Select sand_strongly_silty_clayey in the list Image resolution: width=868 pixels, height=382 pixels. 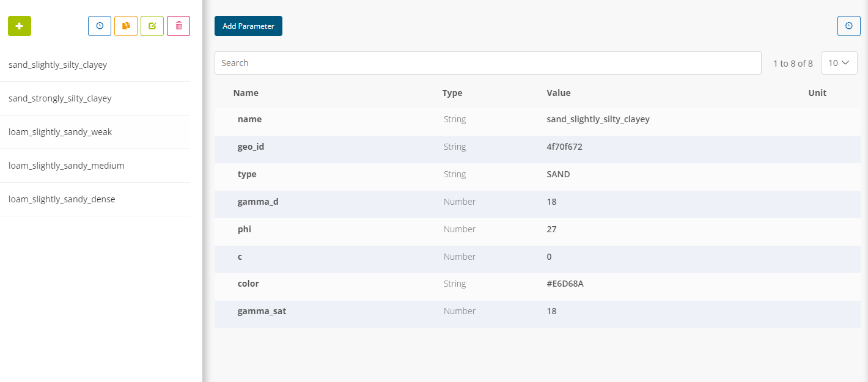[60, 98]
